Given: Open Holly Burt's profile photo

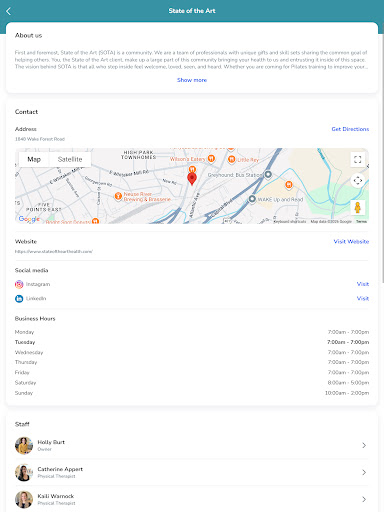Looking at the screenshot, I should [24, 445].
